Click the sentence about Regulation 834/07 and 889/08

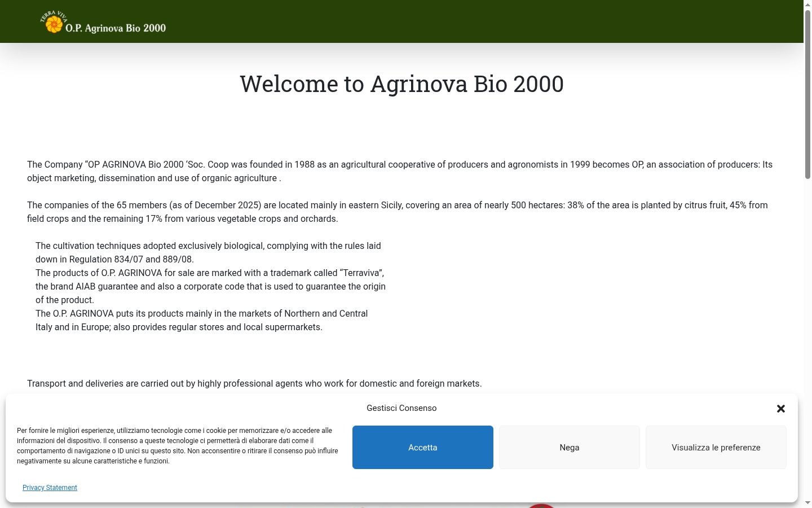point(208,252)
